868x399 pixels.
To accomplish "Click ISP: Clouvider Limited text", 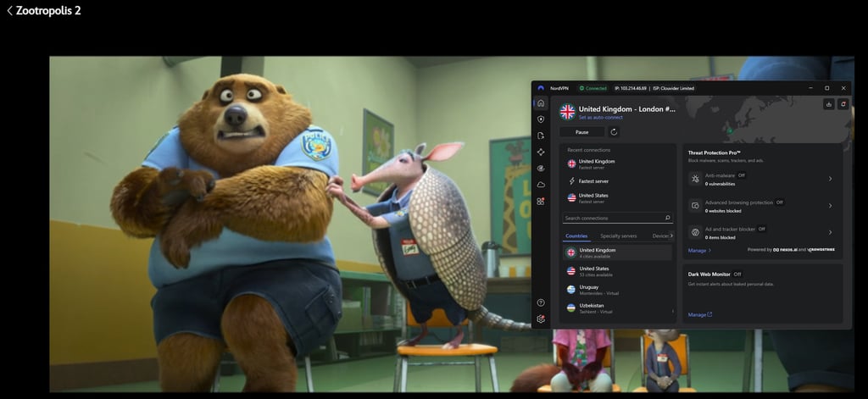I will tap(673, 88).
